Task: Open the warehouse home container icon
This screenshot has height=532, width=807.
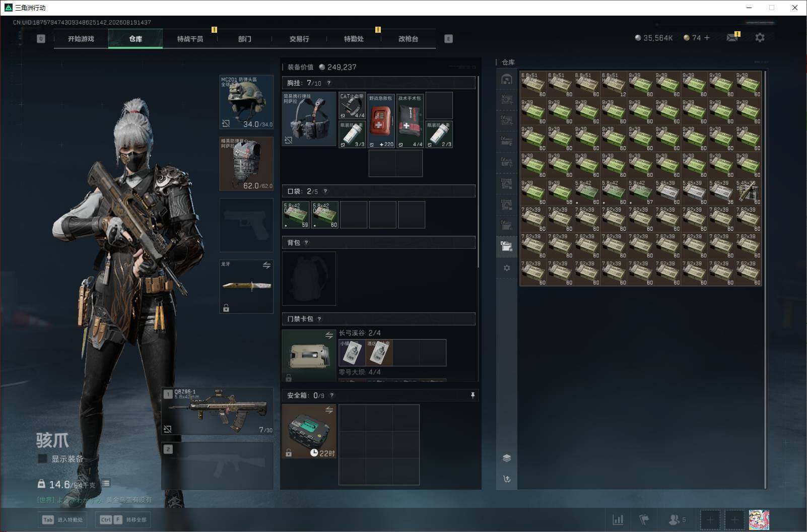Action: tap(507, 79)
